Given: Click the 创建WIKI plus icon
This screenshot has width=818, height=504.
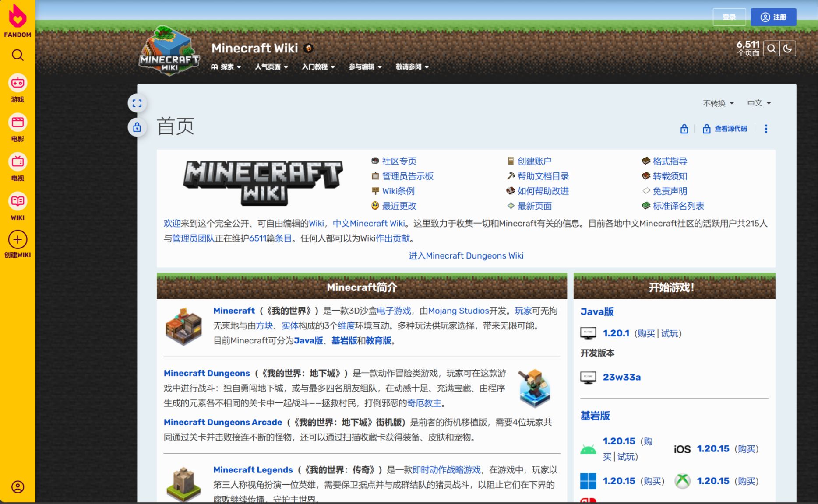Looking at the screenshot, I should pos(18,239).
